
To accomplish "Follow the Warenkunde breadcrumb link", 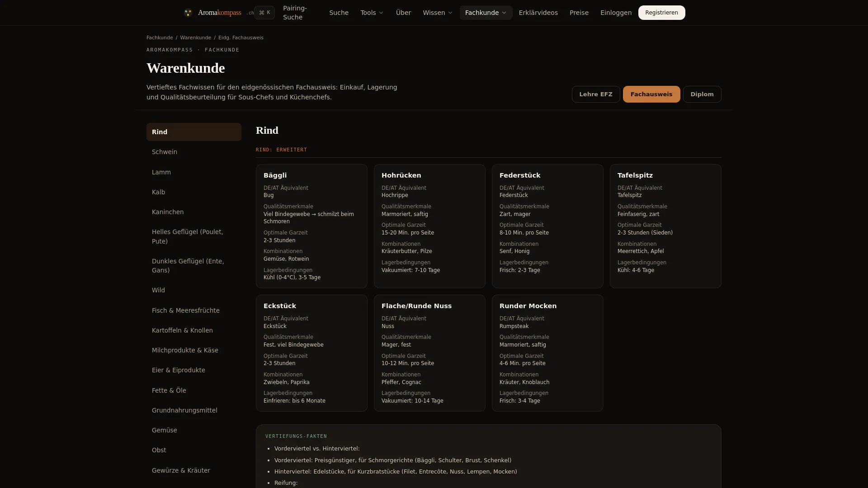I will [195, 38].
